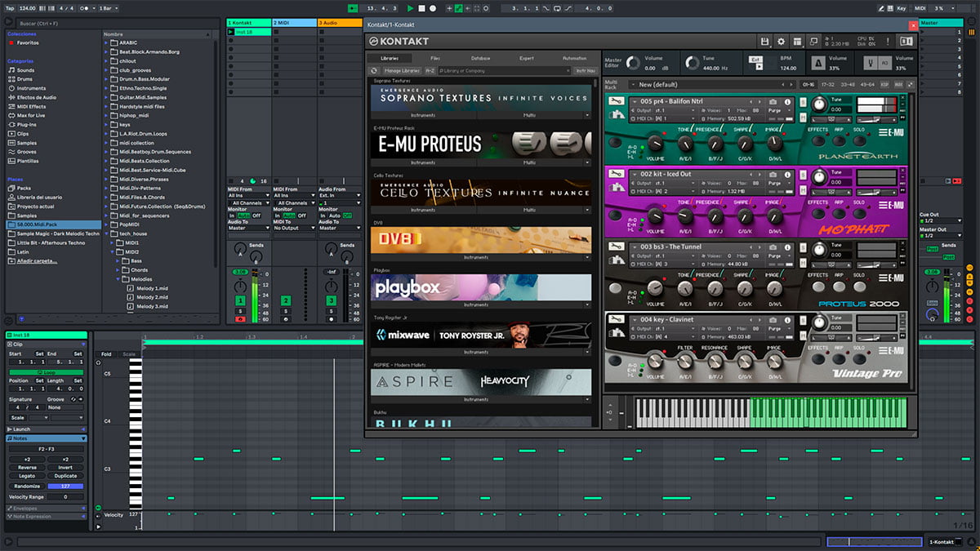Open Kontakt options gear icon
The image size is (980, 551).
pyautogui.click(x=781, y=42)
